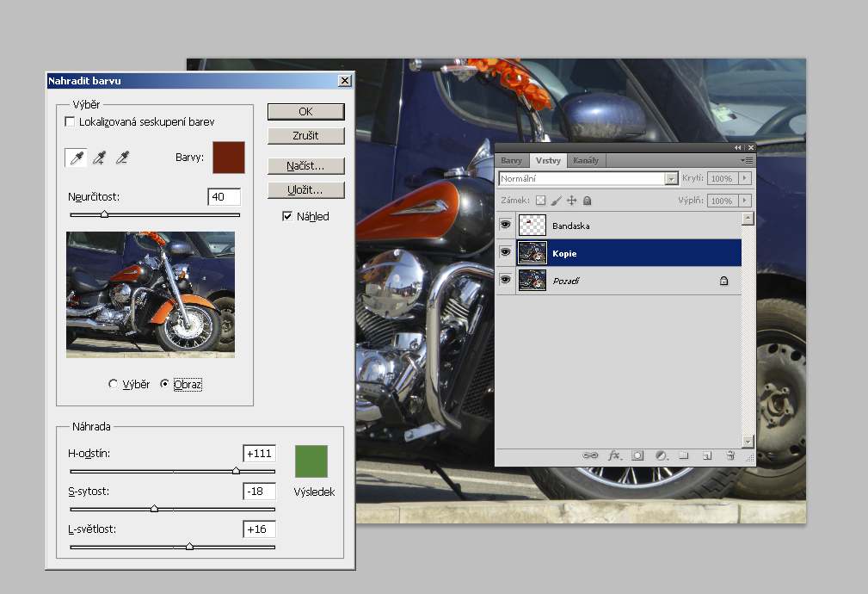This screenshot has width=868, height=594.
Task: Click the lock all padlock icon
Action: pos(587,201)
